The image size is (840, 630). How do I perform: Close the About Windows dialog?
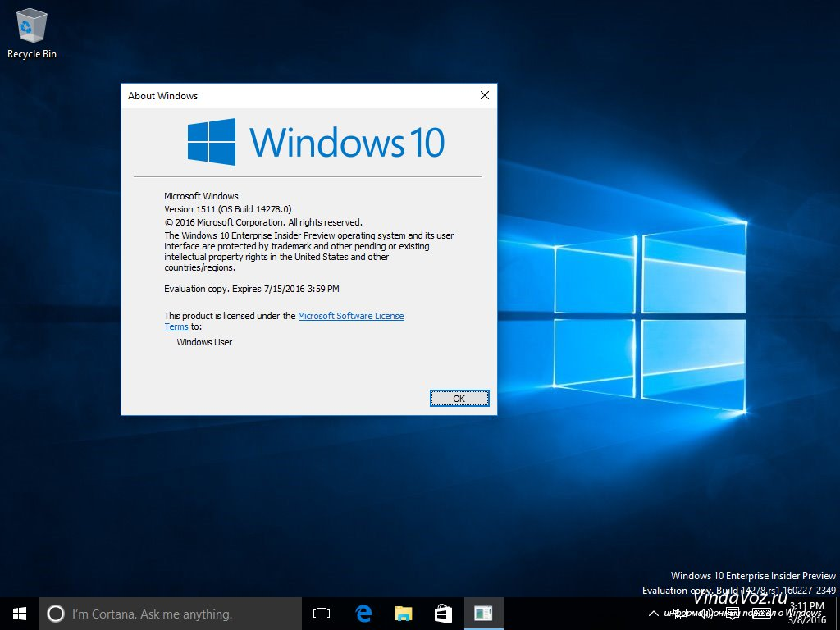tap(484, 95)
